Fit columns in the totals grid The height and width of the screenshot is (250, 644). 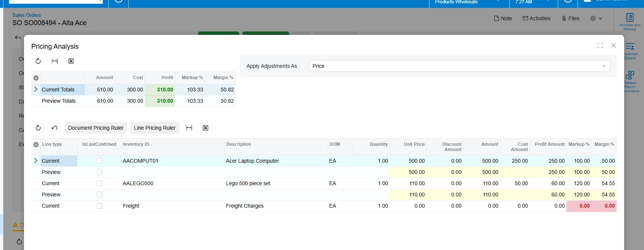point(55,61)
